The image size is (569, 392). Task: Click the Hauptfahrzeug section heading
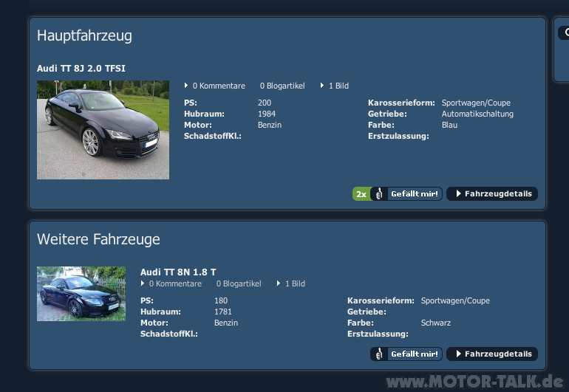click(x=84, y=35)
